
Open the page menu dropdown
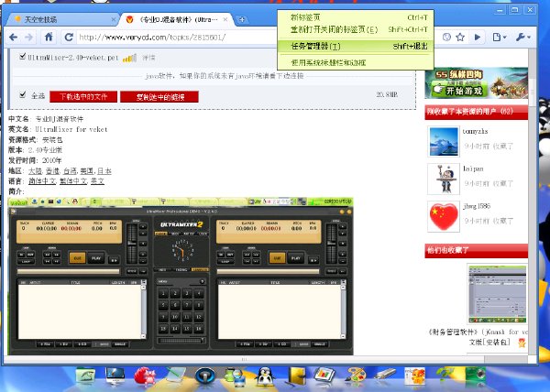click(x=500, y=38)
